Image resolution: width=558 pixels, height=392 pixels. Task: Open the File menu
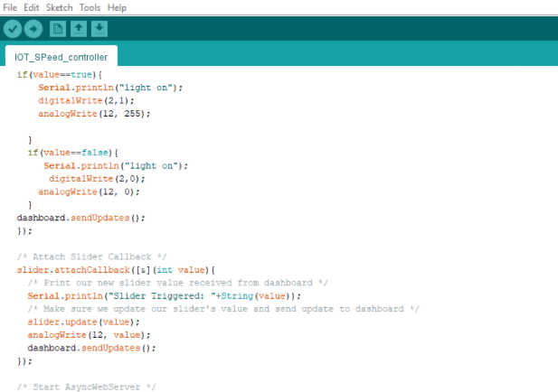coord(10,7)
